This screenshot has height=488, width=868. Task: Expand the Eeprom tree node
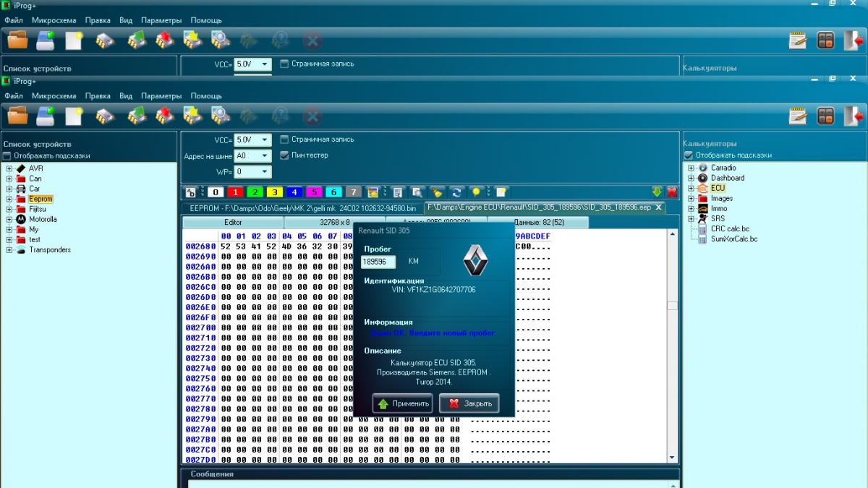pos(9,199)
